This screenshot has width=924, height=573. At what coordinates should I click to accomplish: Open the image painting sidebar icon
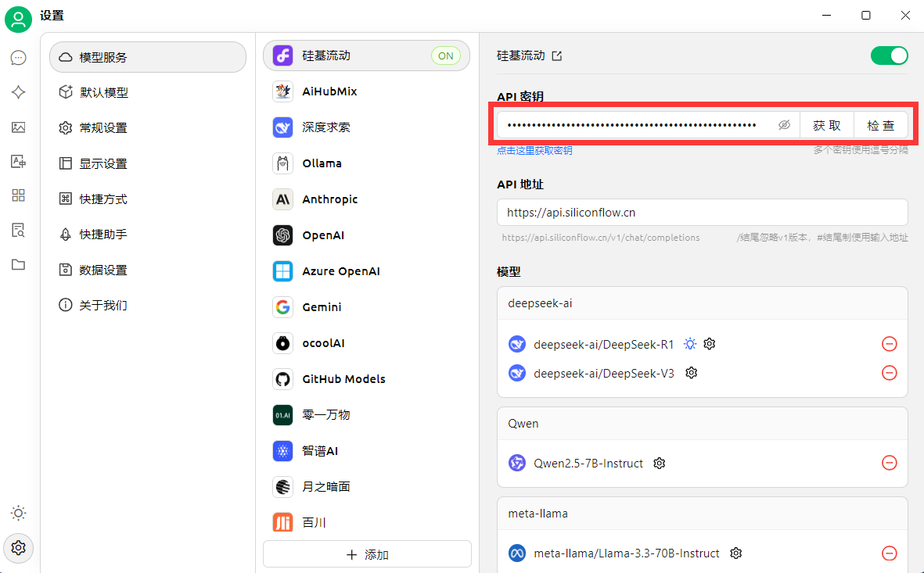point(18,127)
